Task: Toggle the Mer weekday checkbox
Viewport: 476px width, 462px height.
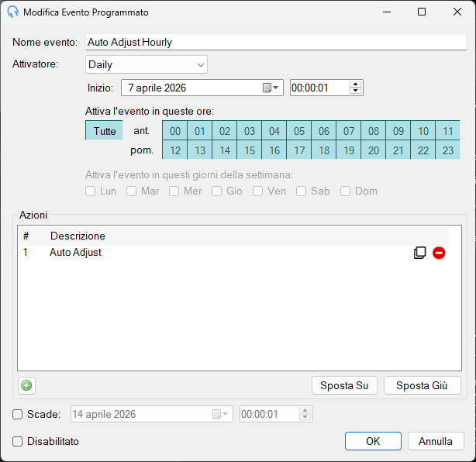Action: (174, 191)
